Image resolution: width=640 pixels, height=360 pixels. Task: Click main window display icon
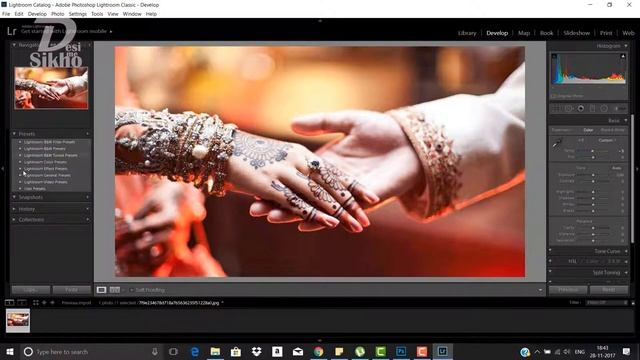pos(9,303)
